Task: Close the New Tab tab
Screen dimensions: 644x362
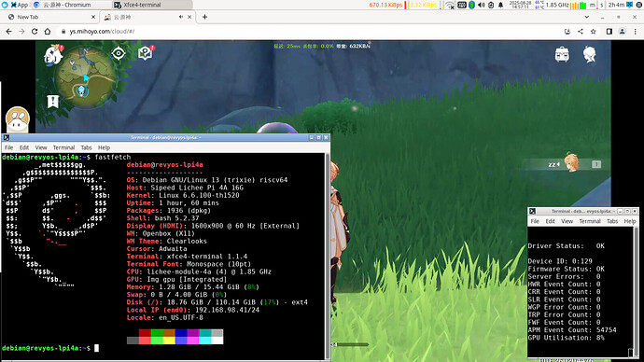Action: coord(93,17)
